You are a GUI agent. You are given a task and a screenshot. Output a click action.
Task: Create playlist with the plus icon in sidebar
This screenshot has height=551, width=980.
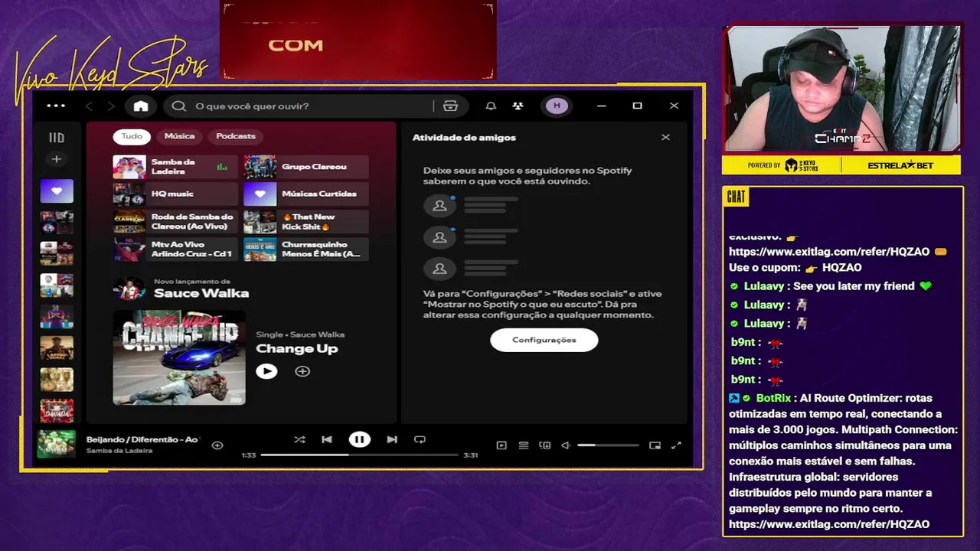56,159
